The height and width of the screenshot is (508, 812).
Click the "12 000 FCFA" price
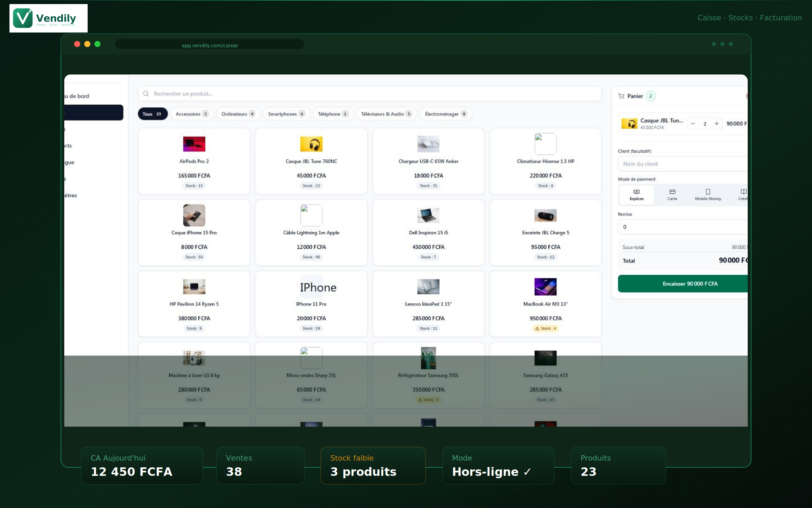(311, 247)
